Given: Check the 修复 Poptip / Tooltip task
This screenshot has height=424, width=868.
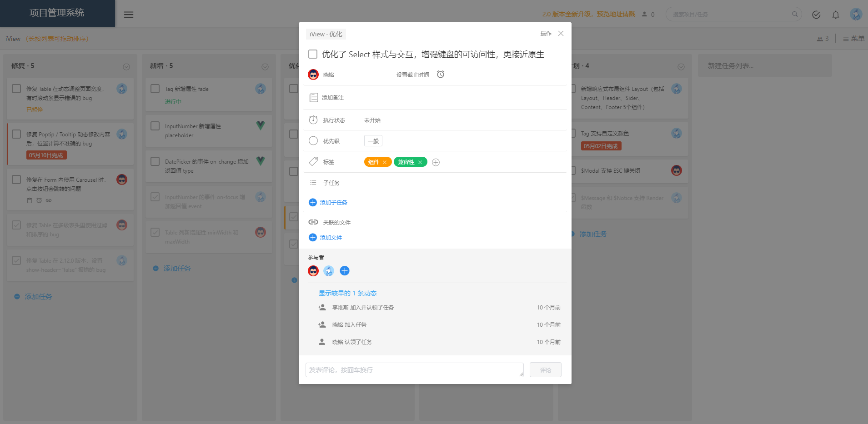Looking at the screenshot, I should (x=16, y=134).
